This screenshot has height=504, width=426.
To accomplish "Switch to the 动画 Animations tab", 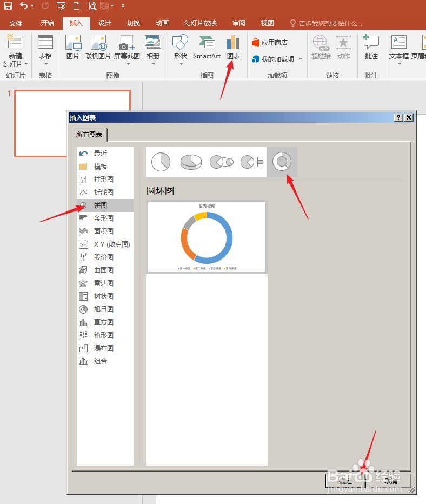I will pos(162,23).
